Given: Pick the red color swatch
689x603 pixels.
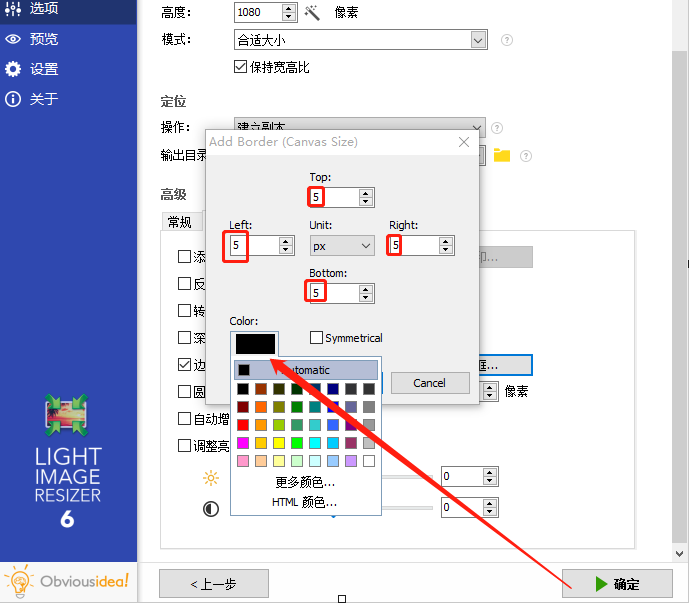Looking at the screenshot, I should (x=243, y=425).
